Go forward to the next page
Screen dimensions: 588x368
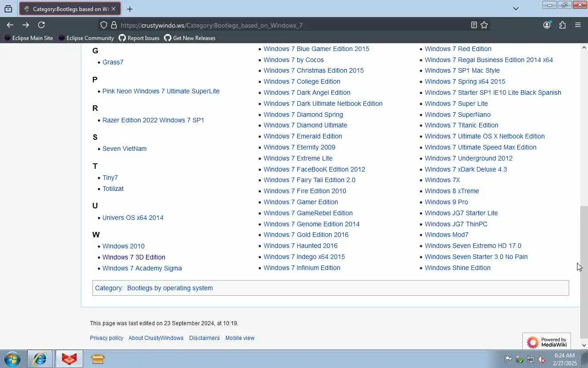click(x=26, y=25)
